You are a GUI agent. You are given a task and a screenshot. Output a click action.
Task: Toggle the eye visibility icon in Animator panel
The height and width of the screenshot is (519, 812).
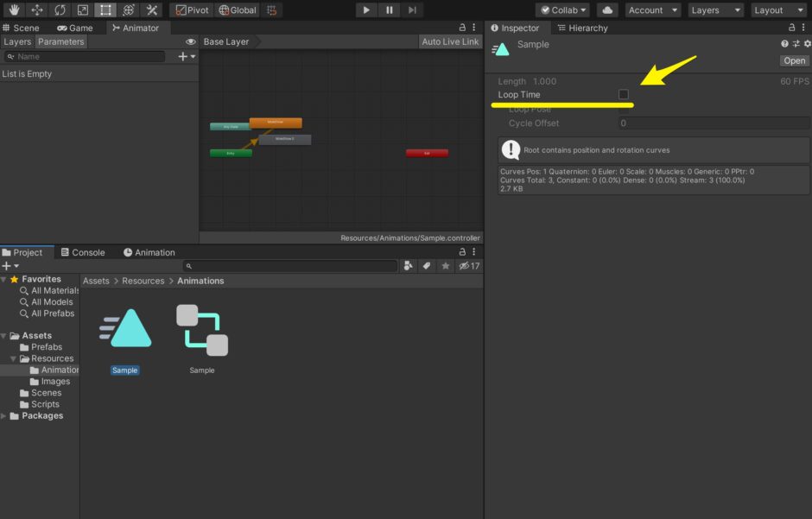190,41
